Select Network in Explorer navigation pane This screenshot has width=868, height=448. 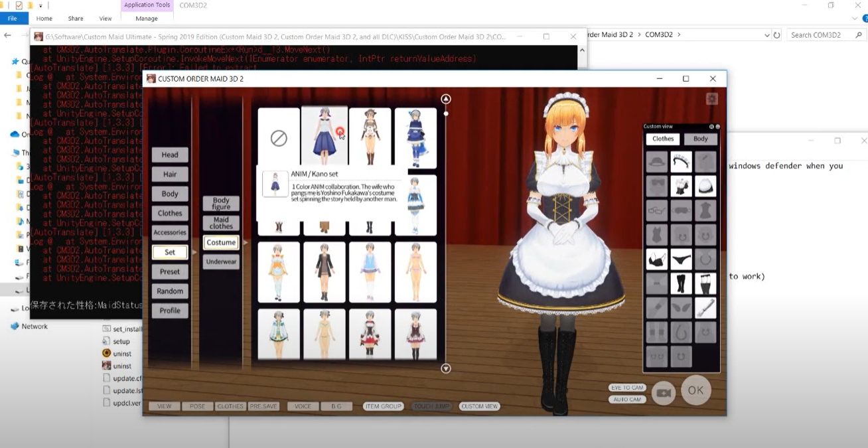pyautogui.click(x=30, y=327)
